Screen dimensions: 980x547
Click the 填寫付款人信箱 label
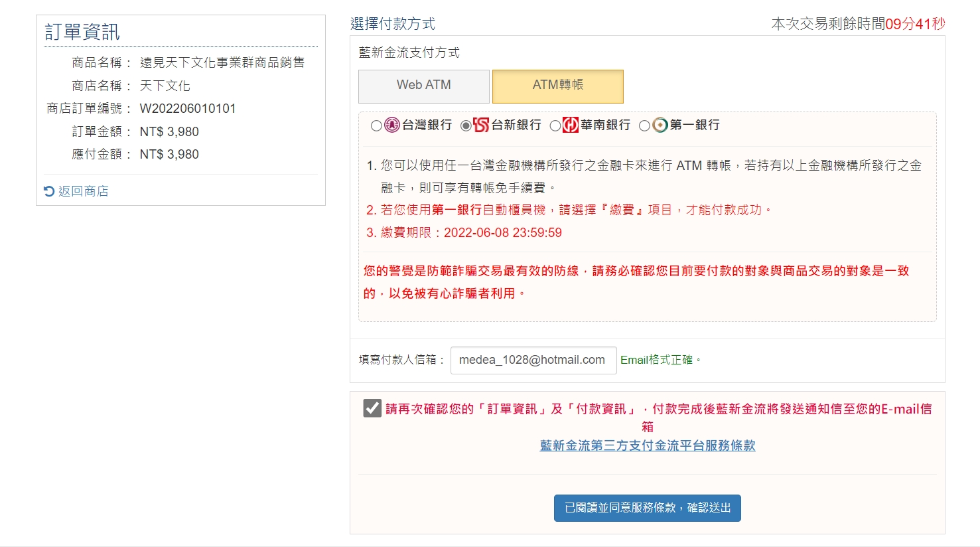(401, 360)
